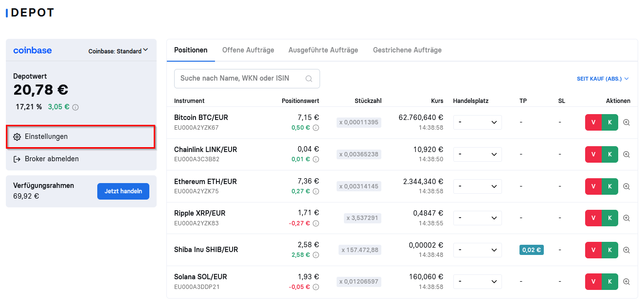Open Handelsplatz dropdown for Bitcoin BTC/EUR

pos(477,122)
